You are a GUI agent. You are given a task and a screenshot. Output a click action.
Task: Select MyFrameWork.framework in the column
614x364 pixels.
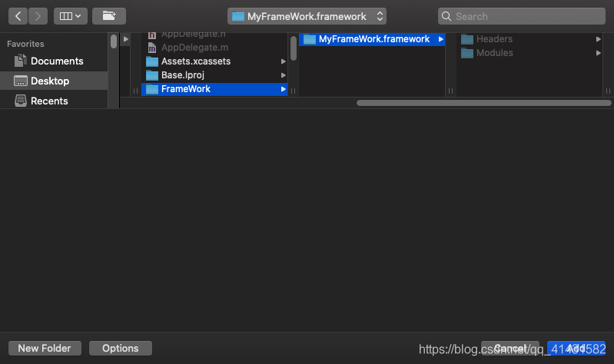372,39
